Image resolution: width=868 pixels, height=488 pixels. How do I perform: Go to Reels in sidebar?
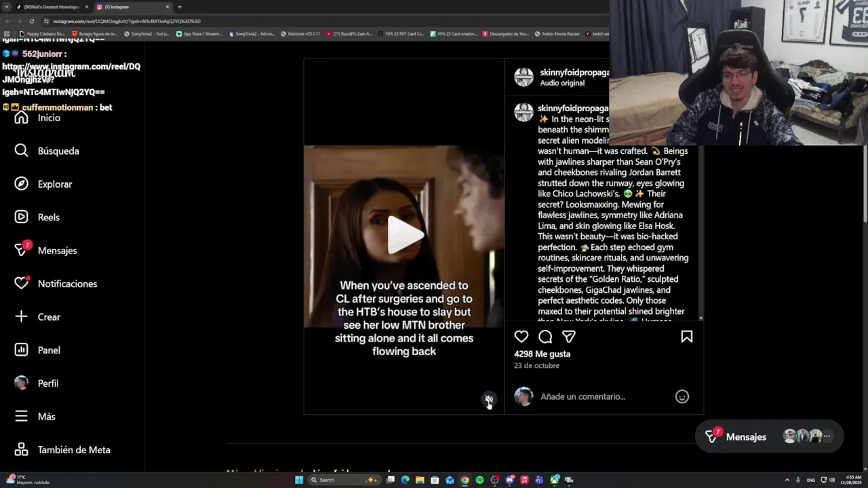coord(37,218)
